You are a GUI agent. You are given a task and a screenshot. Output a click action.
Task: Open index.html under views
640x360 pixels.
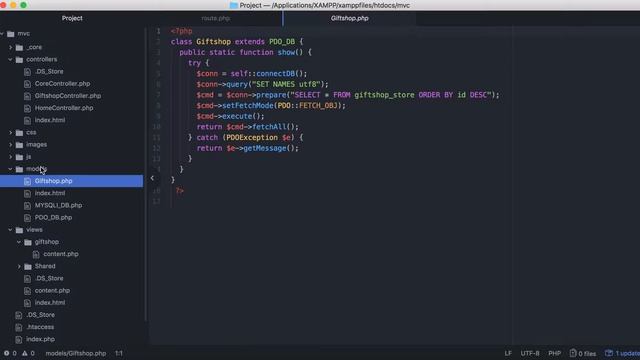pos(50,303)
